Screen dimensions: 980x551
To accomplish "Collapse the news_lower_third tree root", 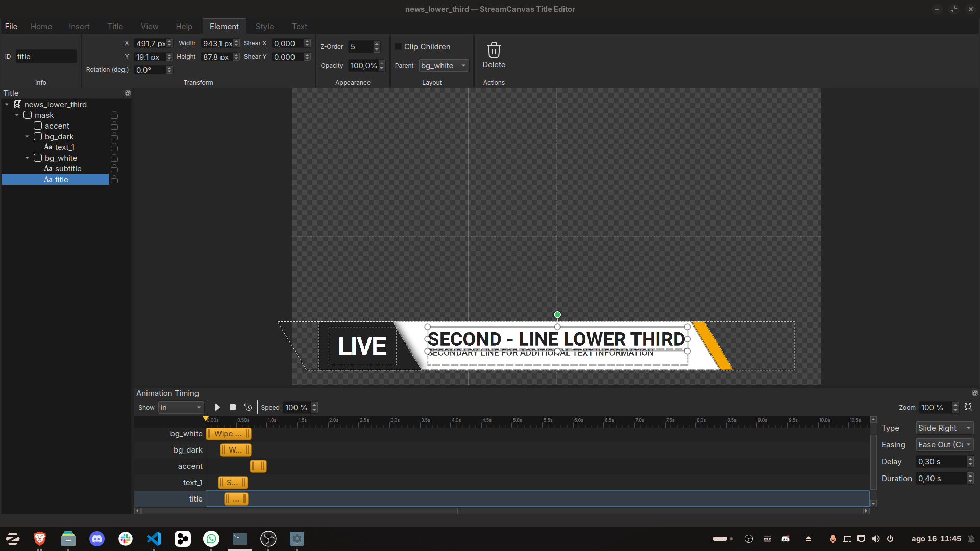I will coord(7,105).
